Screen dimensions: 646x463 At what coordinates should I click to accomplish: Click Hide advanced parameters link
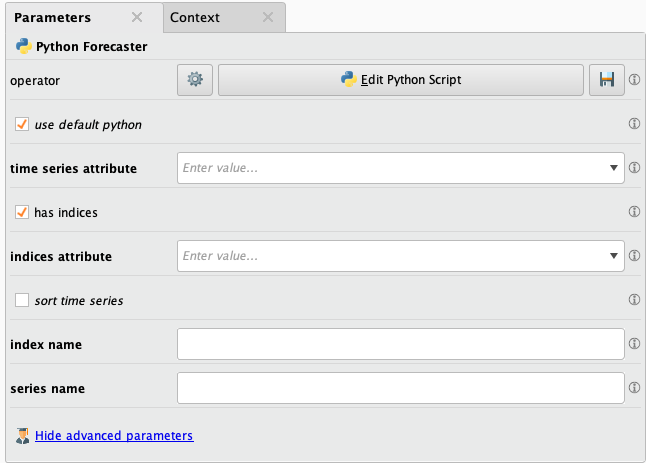(113, 436)
